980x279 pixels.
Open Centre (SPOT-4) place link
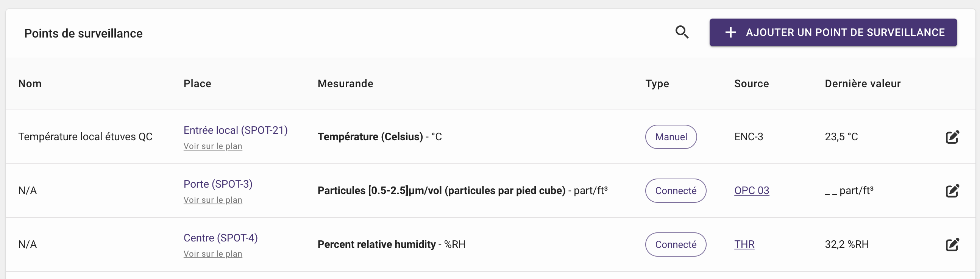(221, 238)
